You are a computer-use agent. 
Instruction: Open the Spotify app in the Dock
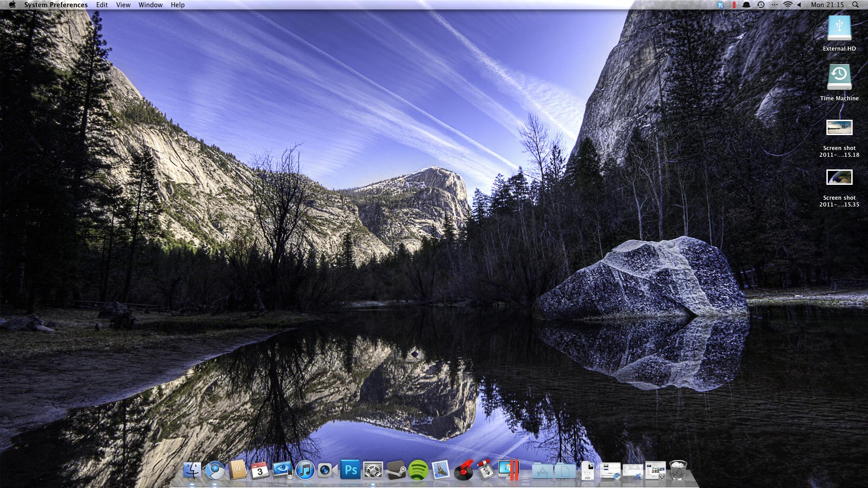point(418,470)
